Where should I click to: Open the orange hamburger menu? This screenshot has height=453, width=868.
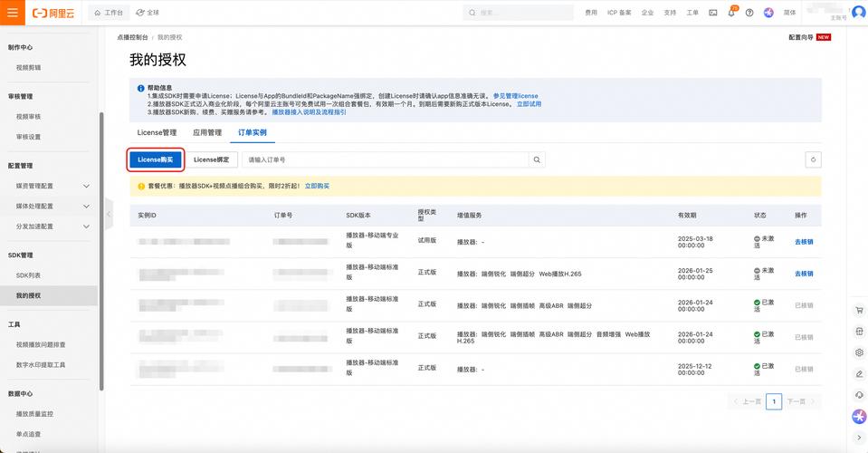point(12,12)
